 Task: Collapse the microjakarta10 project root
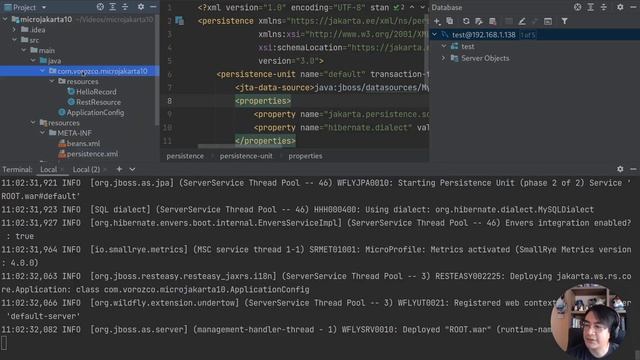tap(6, 19)
